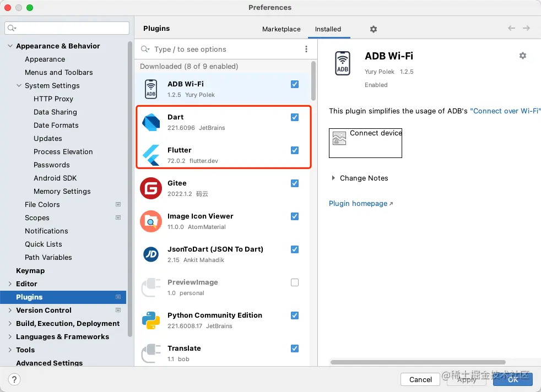The height and width of the screenshot is (392, 541).
Task: Click the Apply button
Action: point(467,379)
